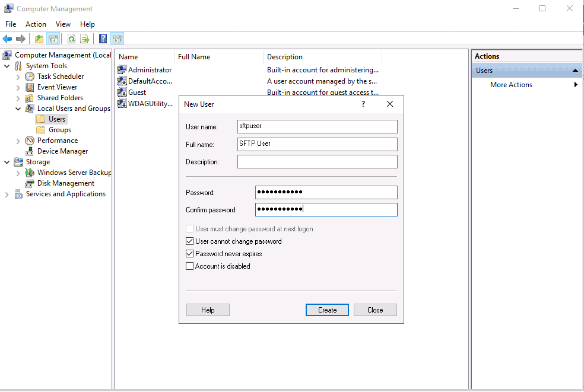Click the Close button in New User dialog

tap(375, 310)
